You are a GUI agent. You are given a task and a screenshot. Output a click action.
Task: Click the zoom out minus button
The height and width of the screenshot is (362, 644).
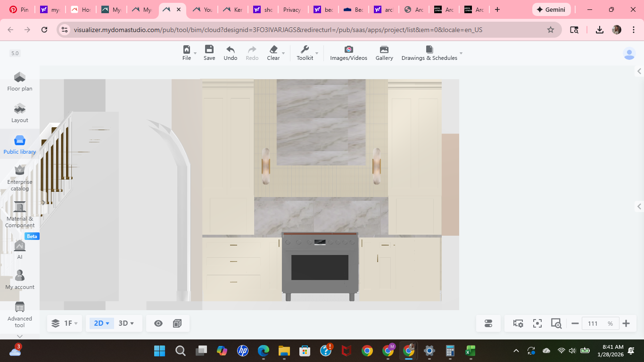tap(575, 323)
